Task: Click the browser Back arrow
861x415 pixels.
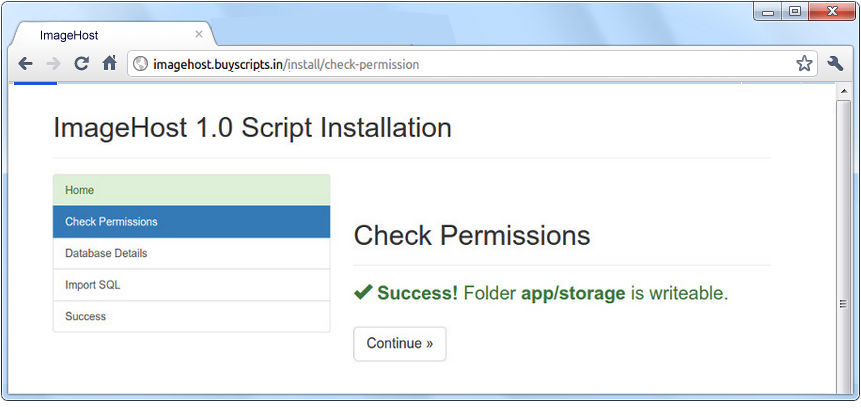Action: [x=25, y=64]
